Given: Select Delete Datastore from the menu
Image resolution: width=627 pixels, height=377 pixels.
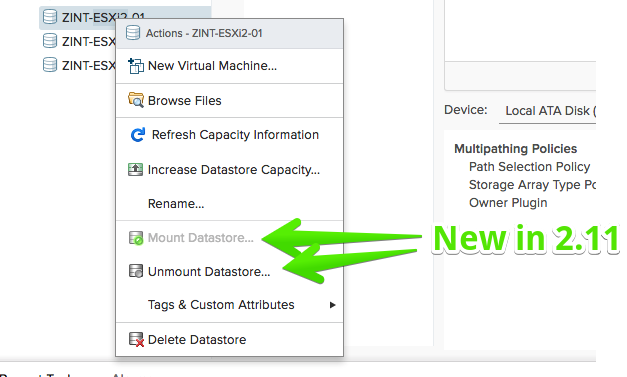Looking at the screenshot, I should 230,339.
